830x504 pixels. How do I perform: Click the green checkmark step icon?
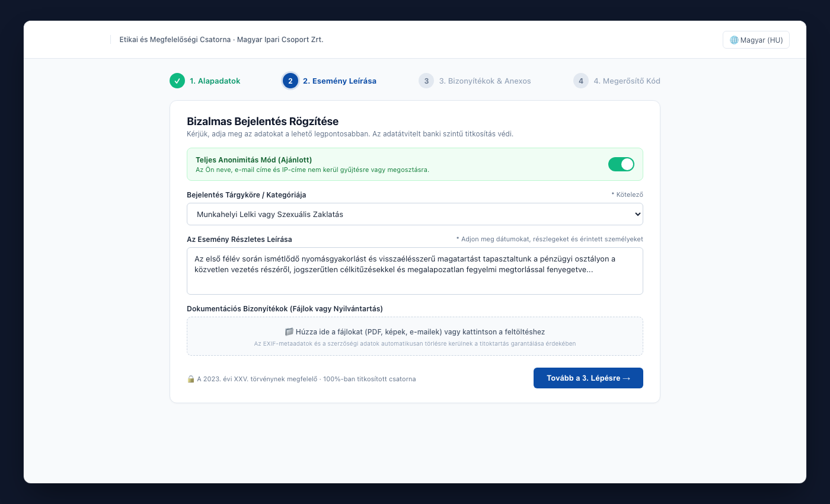177,81
